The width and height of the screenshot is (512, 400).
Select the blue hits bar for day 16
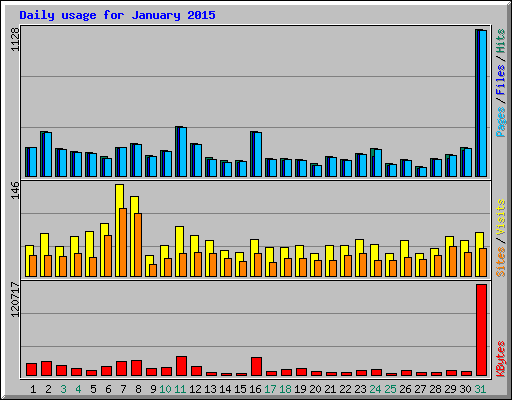point(256,154)
